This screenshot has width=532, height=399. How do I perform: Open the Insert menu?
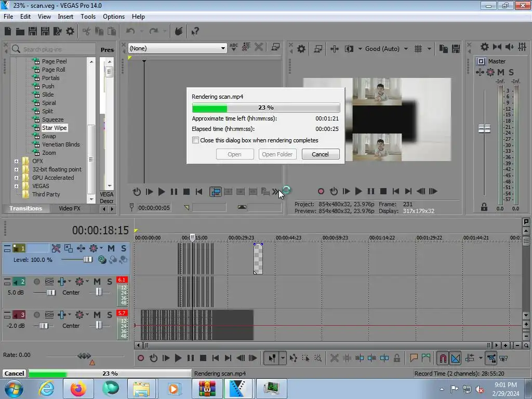pos(65,16)
